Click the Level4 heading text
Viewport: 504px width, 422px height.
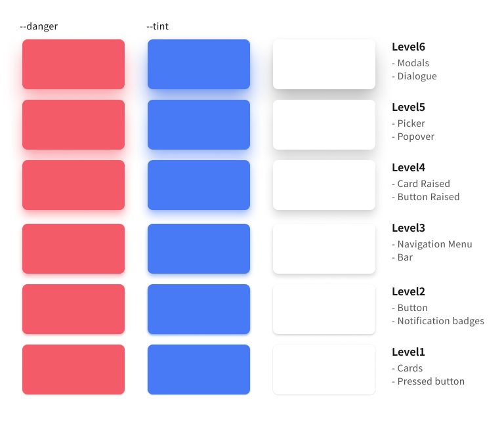[408, 168]
